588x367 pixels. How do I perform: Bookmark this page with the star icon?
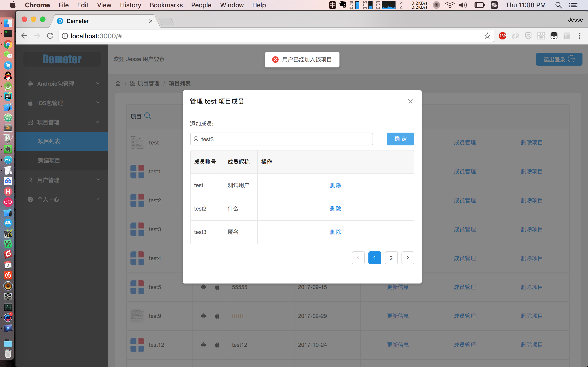pos(487,36)
